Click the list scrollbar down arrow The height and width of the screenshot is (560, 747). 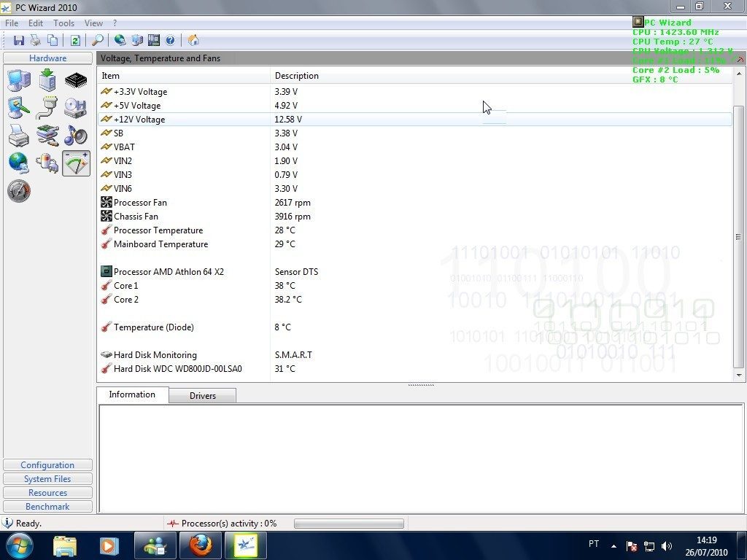click(x=738, y=376)
